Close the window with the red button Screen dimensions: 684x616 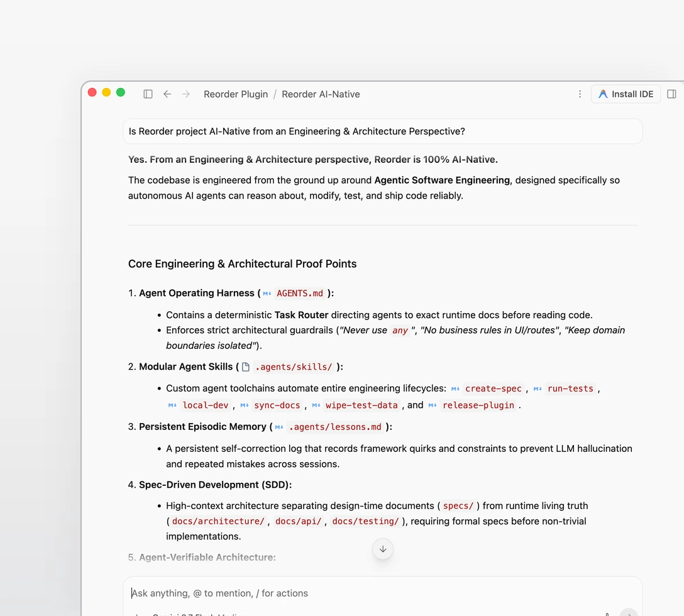click(x=92, y=92)
